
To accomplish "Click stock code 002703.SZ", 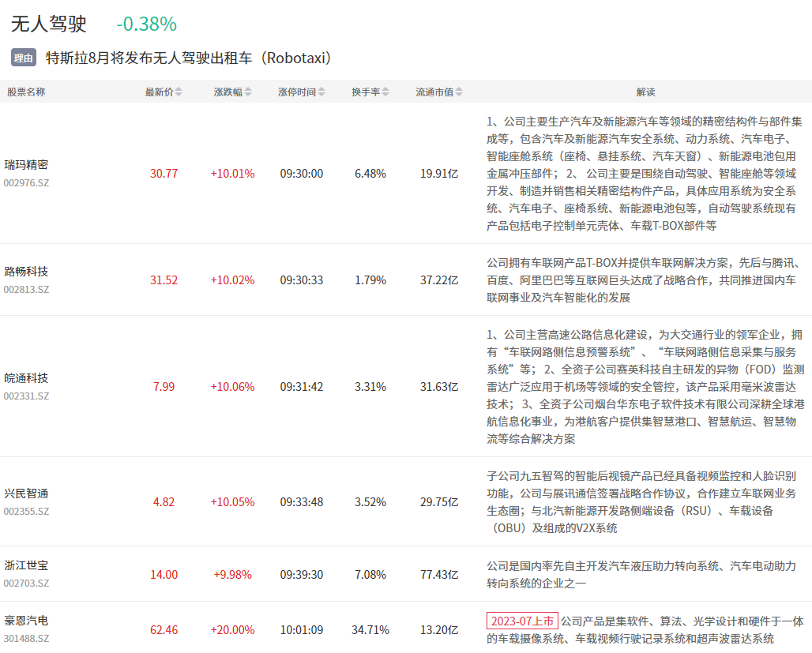I will coord(26,584).
